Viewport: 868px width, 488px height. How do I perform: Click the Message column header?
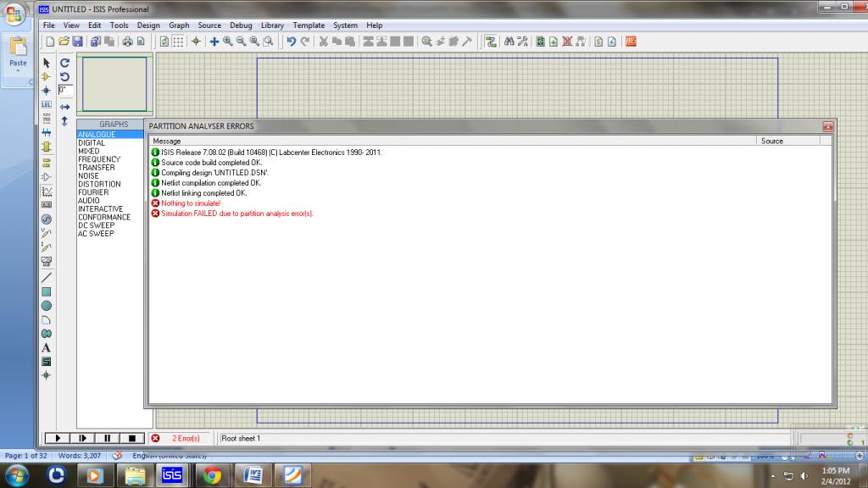[453, 141]
